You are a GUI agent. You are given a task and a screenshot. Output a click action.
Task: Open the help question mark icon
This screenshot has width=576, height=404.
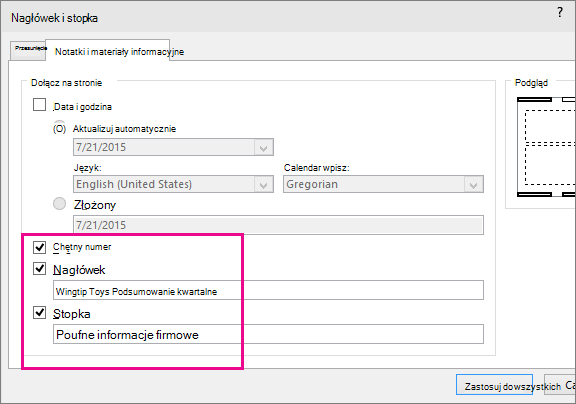[x=559, y=13]
